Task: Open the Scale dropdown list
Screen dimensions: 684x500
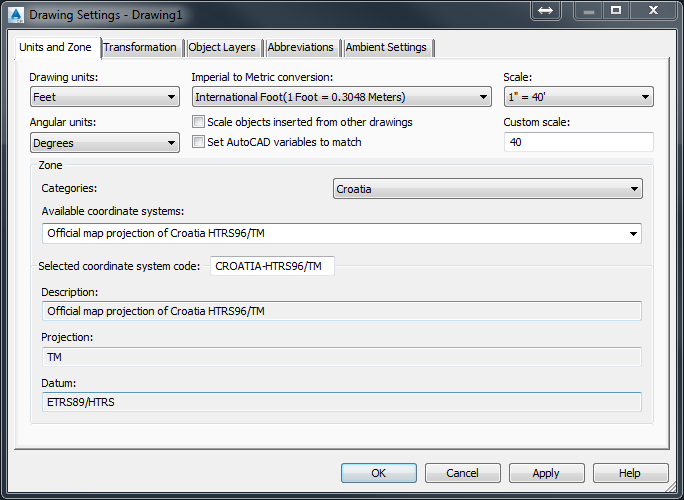Action: (x=578, y=97)
